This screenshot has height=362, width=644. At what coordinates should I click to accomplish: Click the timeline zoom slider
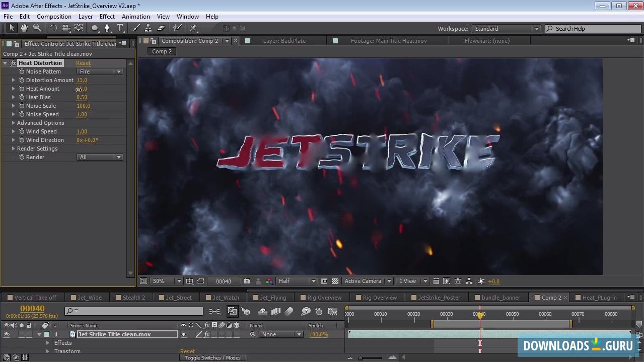370,357
